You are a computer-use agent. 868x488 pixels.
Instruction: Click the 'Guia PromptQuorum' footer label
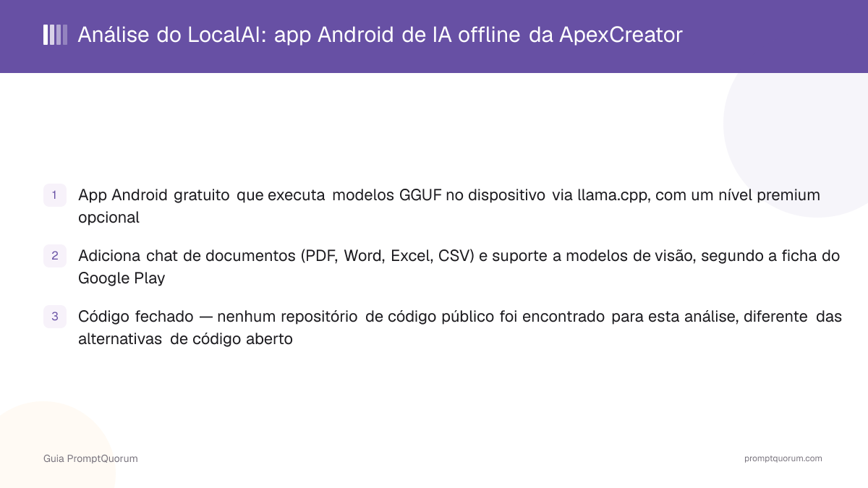90,458
